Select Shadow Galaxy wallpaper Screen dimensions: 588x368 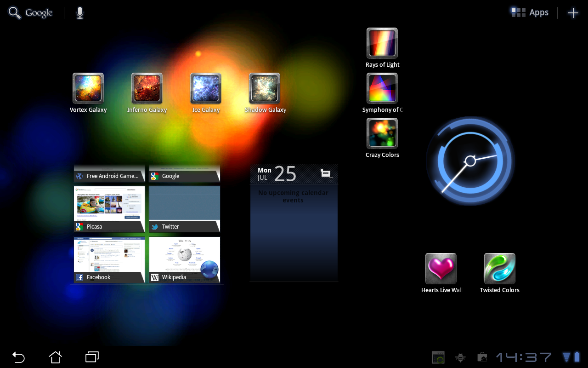tap(264, 88)
